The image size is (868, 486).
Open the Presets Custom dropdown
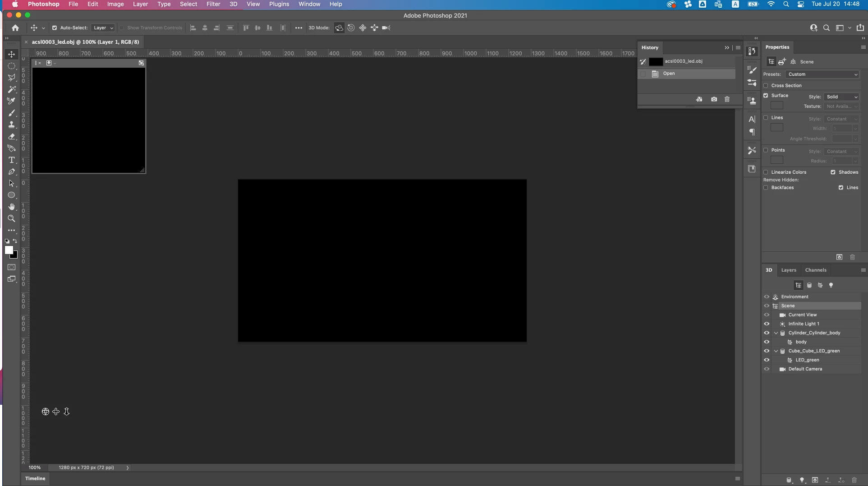coord(823,74)
